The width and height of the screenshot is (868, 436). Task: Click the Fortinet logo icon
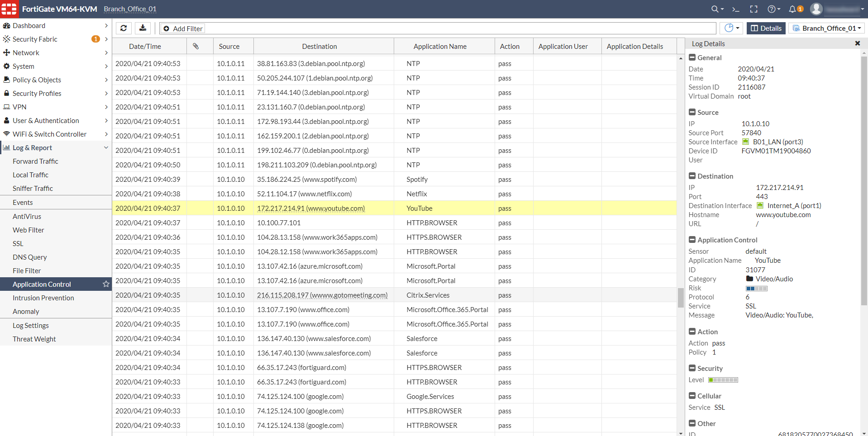coord(9,9)
